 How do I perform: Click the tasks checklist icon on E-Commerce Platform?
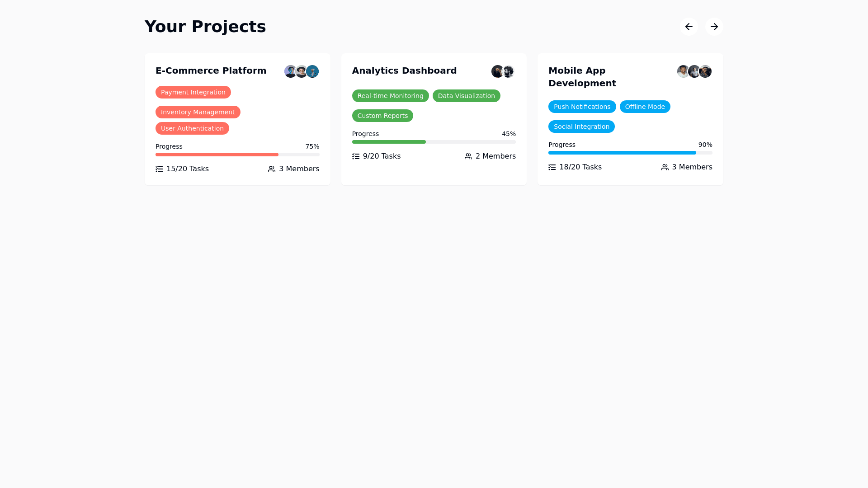pyautogui.click(x=159, y=169)
